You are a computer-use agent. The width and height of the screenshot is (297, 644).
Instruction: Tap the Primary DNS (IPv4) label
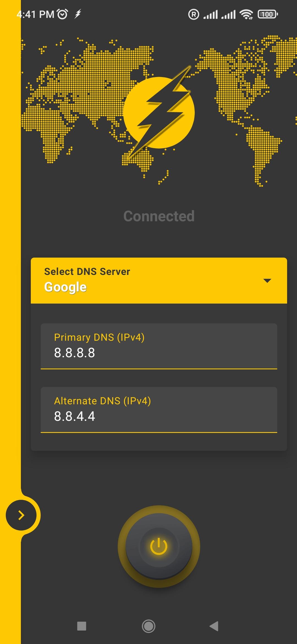[x=99, y=337]
